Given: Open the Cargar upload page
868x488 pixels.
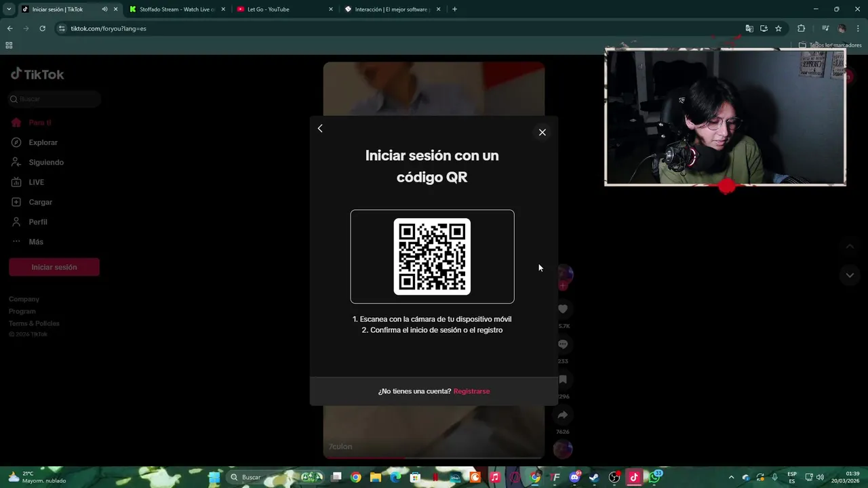Looking at the screenshot, I should tap(40, 202).
